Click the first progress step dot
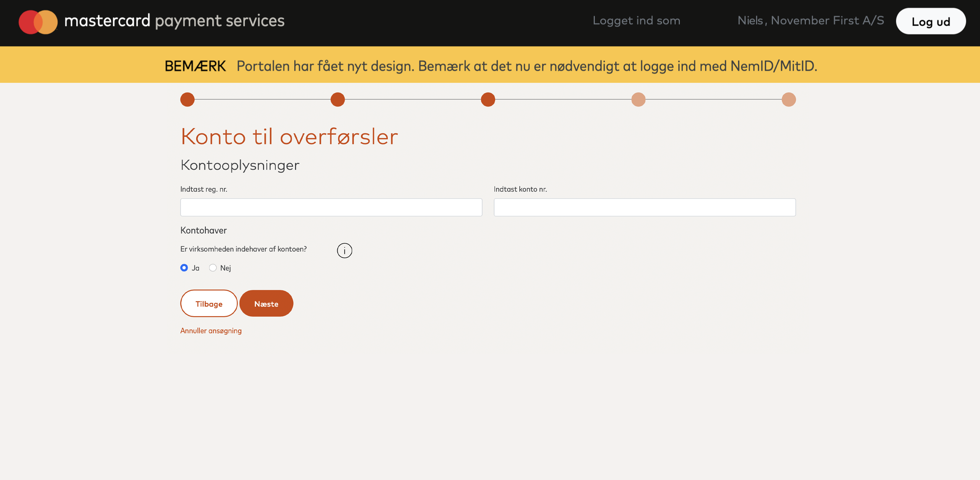The width and height of the screenshot is (980, 480). 187,100
